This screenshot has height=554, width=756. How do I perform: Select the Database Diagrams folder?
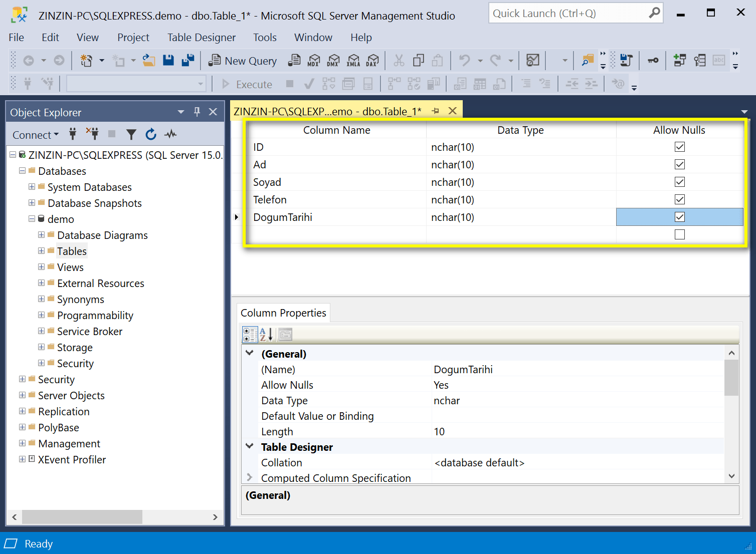click(x=102, y=235)
